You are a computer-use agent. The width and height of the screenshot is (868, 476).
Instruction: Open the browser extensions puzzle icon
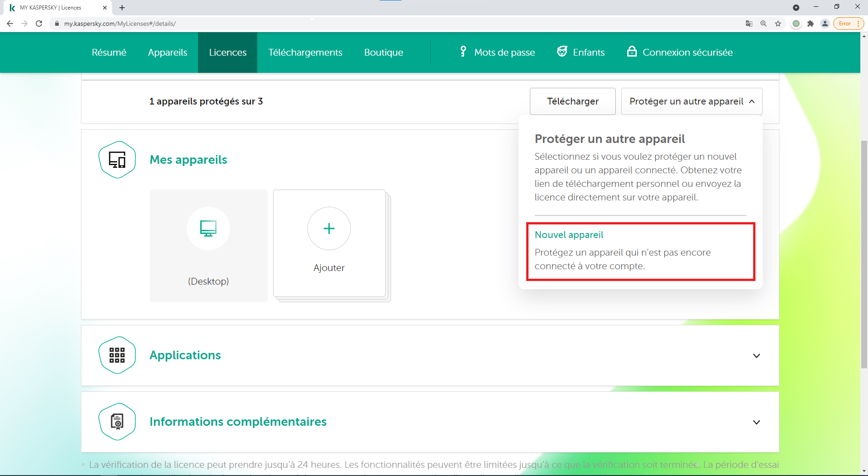pyautogui.click(x=811, y=24)
